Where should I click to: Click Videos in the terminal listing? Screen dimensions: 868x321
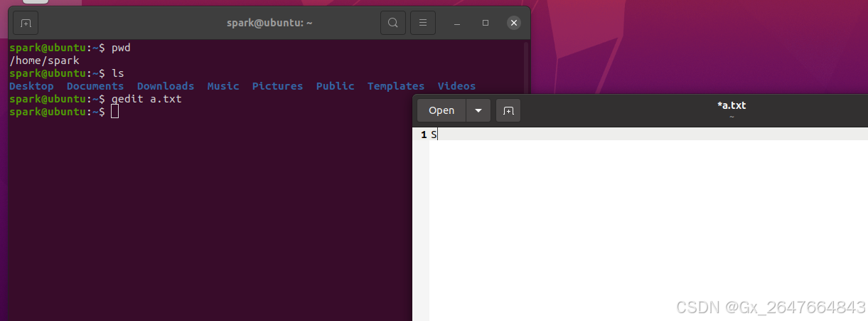pyautogui.click(x=456, y=86)
